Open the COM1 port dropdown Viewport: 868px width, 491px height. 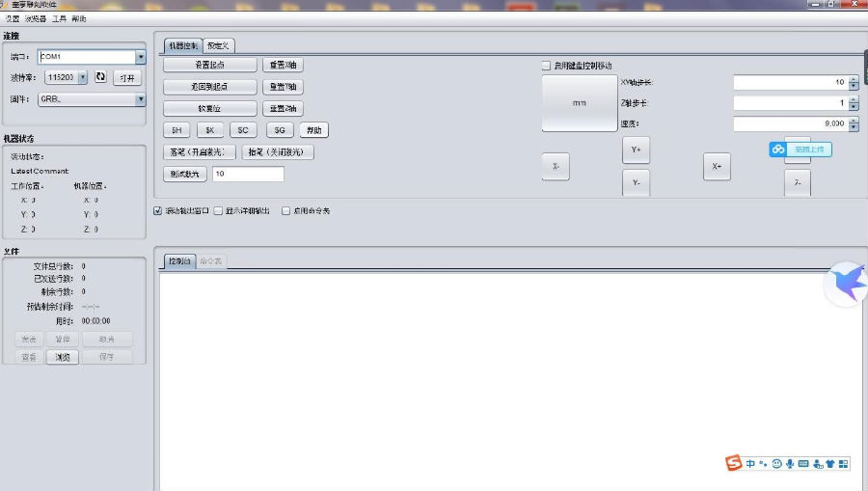click(141, 57)
